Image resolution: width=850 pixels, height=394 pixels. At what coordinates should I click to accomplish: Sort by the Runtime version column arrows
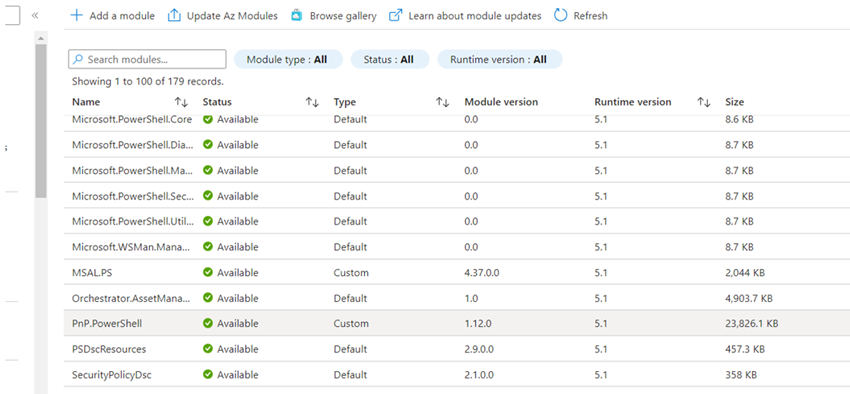(704, 102)
